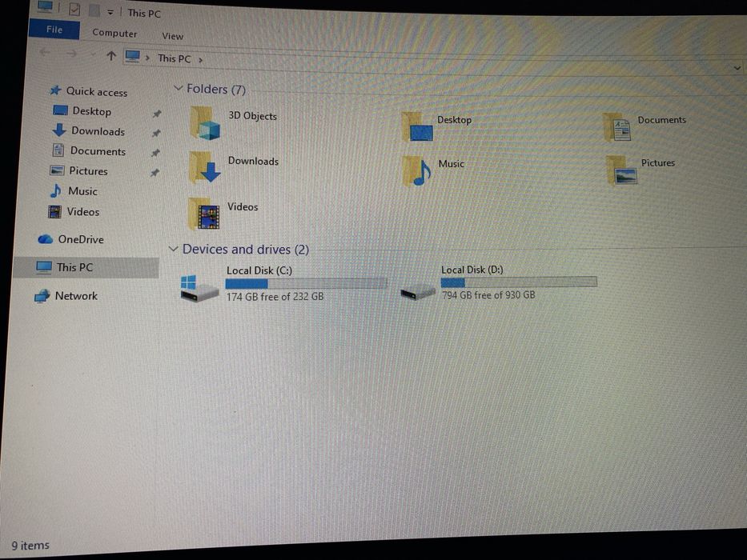Screen dimensions: 747x560
Task: Open the Videos folder icon in Folders
Action: 204,214
